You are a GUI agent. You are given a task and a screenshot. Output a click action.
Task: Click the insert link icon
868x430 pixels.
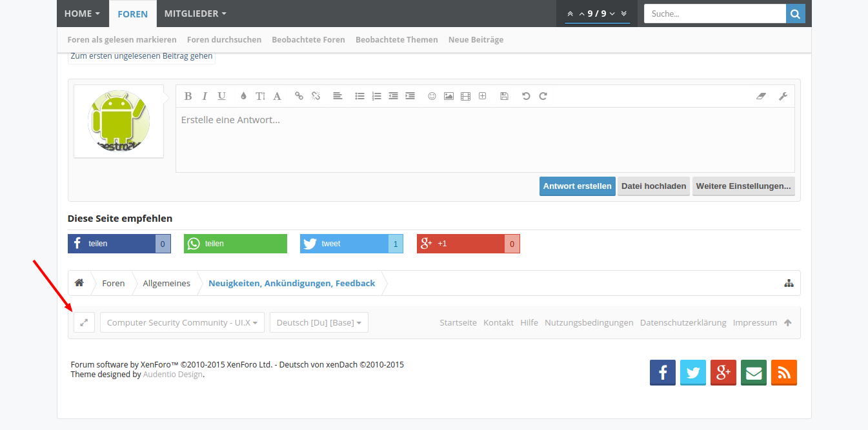(x=299, y=96)
